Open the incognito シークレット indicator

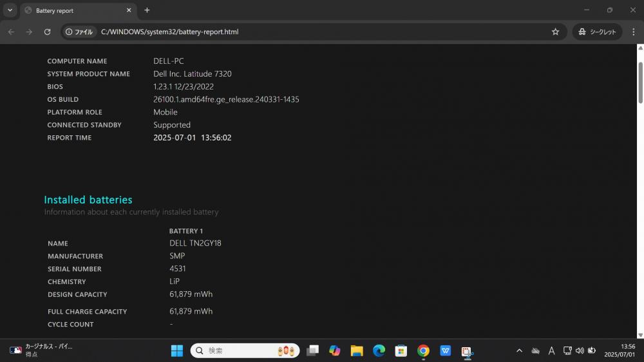597,32
